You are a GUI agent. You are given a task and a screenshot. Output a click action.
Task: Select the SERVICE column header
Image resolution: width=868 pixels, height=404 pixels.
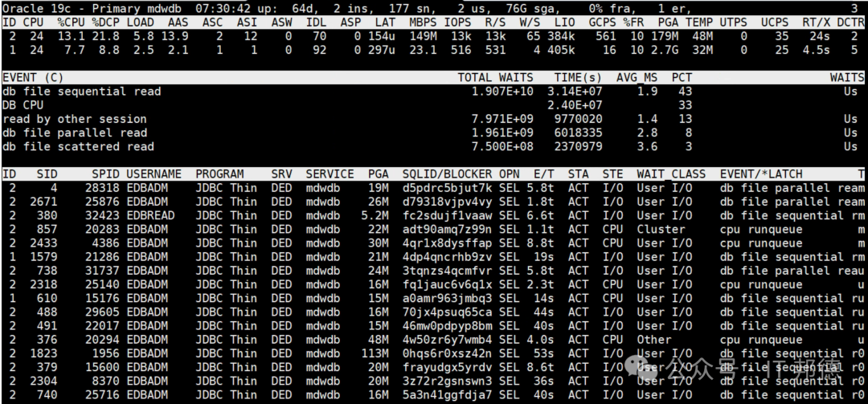(330, 173)
